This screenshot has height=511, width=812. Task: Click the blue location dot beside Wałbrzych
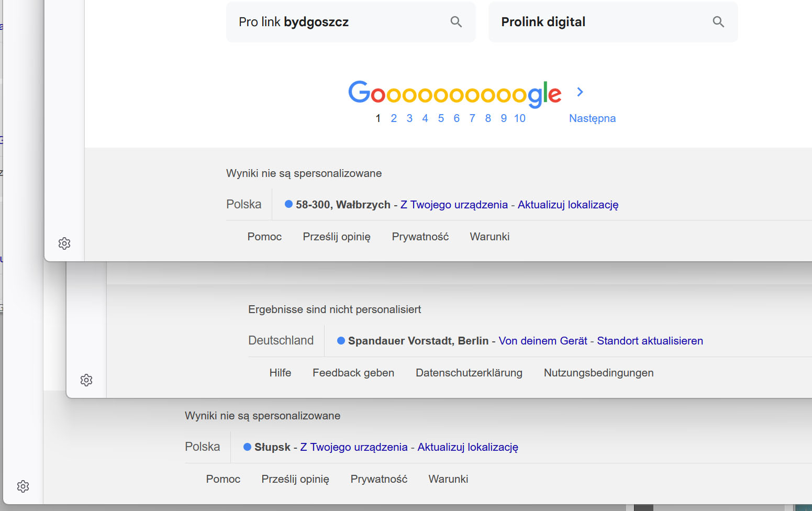pos(288,204)
